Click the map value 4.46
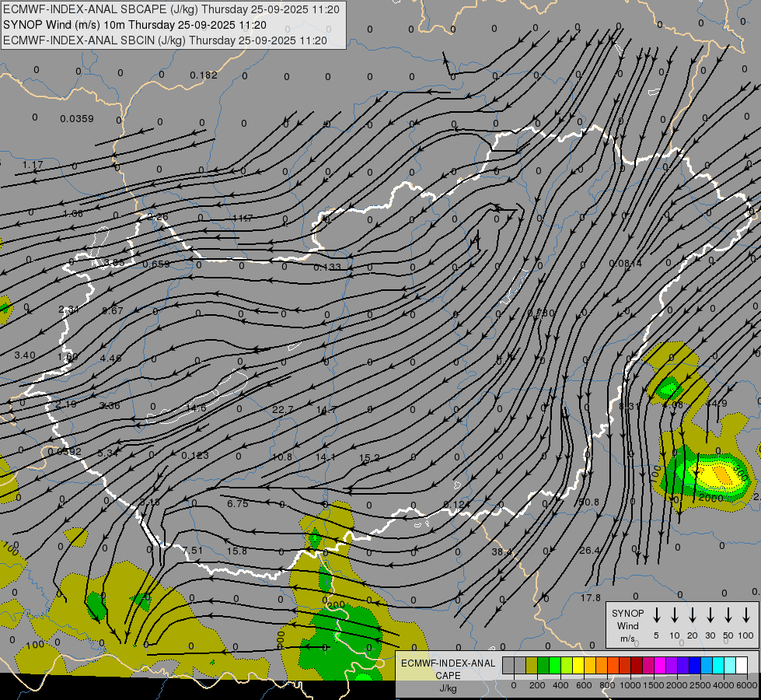This screenshot has height=700, width=761. point(110,359)
